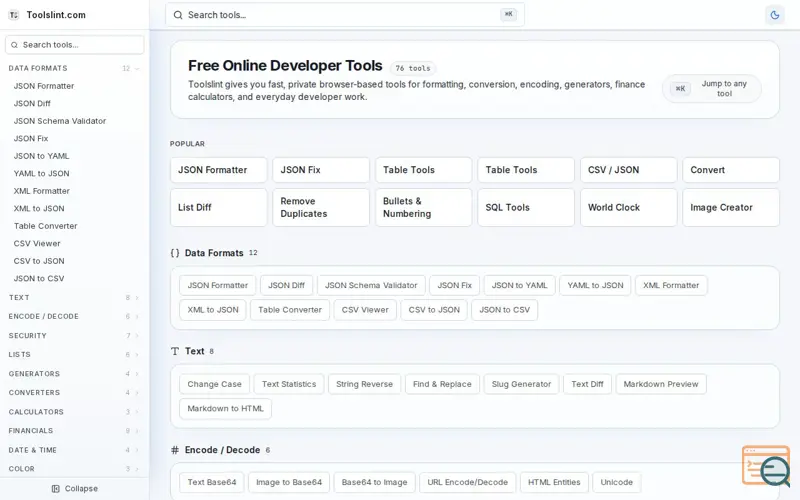800x500 pixels.
Task: Select the CSV to JSON chip in Data Formats
Action: (434, 310)
